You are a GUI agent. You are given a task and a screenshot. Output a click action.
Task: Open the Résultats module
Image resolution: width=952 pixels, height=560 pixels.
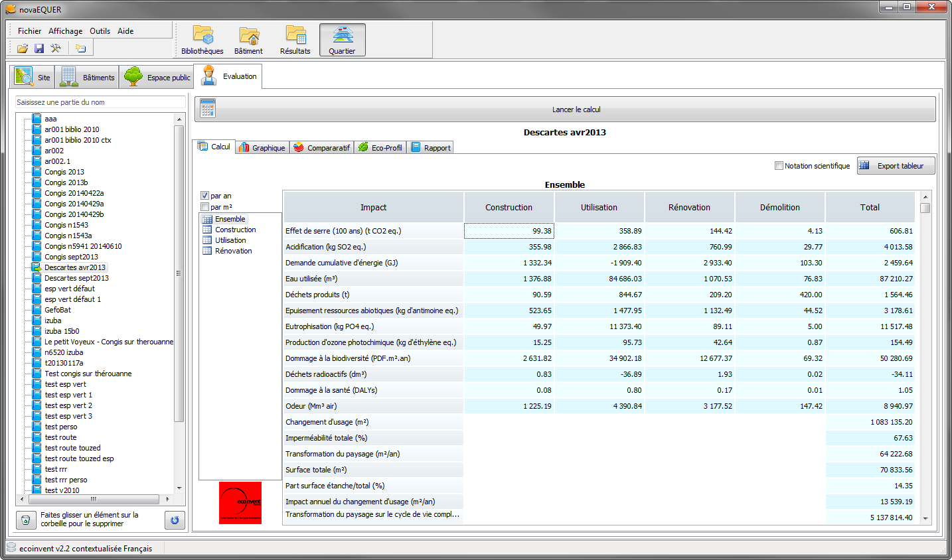(295, 40)
